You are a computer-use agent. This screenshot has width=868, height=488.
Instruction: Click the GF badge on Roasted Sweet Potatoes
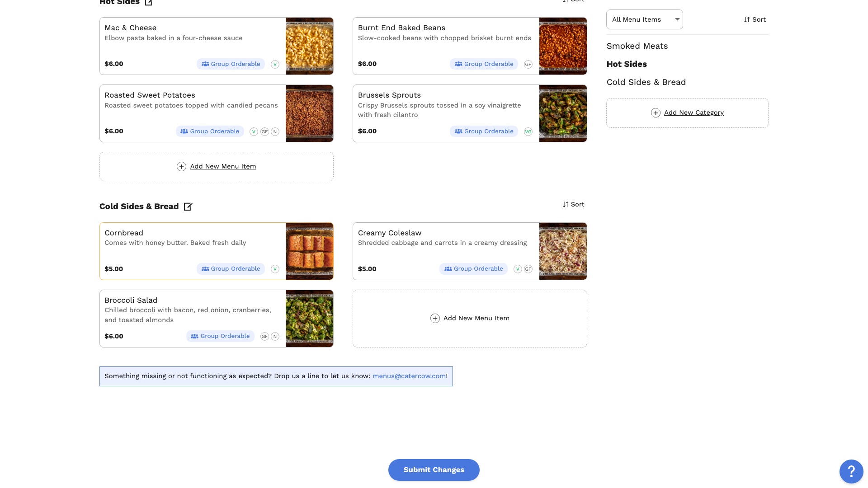(264, 131)
